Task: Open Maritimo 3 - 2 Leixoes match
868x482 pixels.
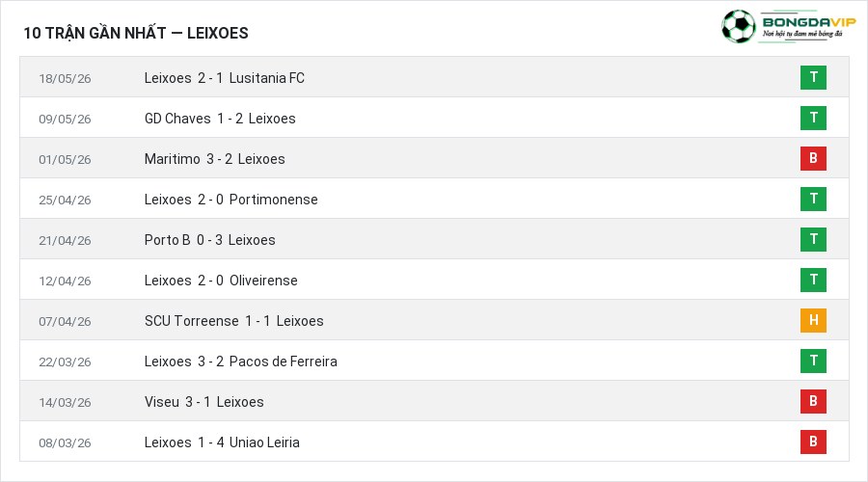Action: click(x=215, y=159)
